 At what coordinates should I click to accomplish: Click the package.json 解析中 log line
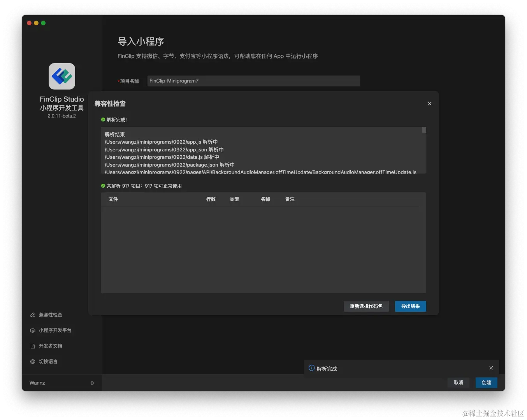(x=170, y=165)
